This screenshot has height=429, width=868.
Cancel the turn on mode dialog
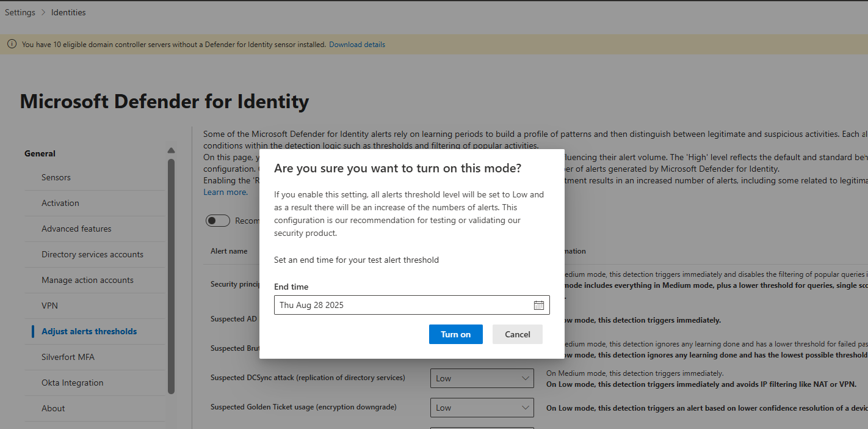click(x=518, y=334)
